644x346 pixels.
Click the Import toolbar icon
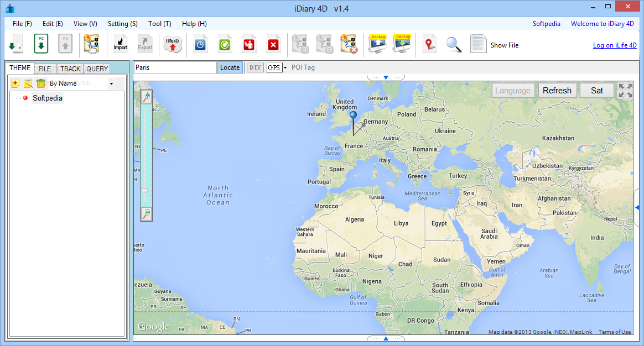click(121, 44)
